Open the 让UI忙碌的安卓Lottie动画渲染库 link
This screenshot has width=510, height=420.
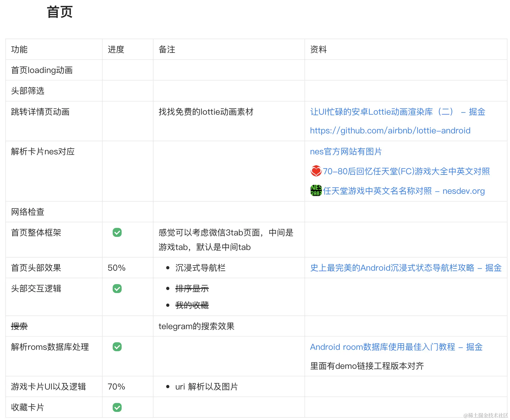[398, 112]
